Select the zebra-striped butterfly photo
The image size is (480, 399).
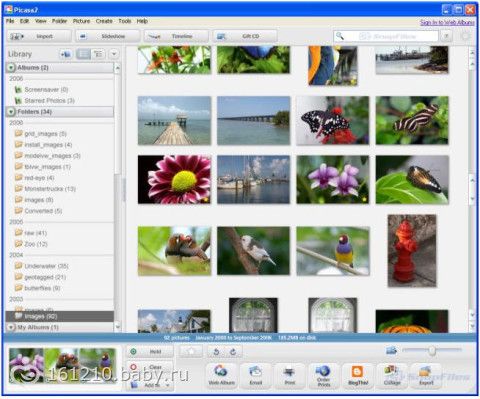pyautogui.click(x=412, y=120)
